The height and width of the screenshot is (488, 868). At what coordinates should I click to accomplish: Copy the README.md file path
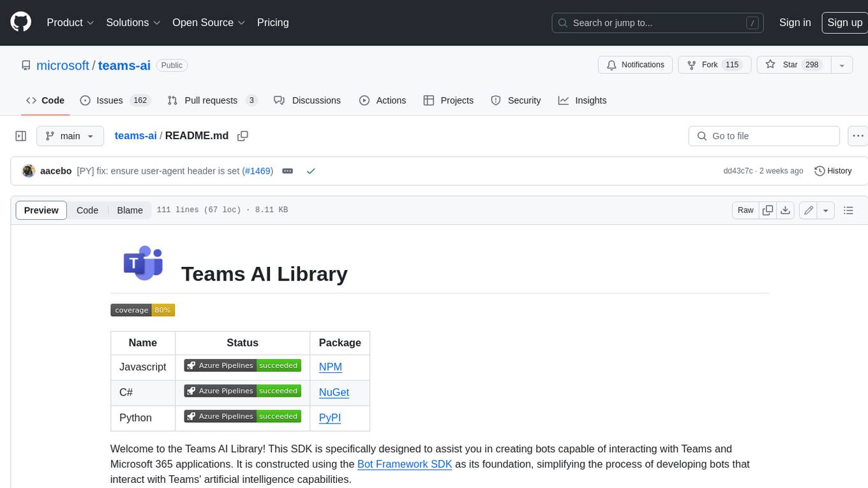243,136
